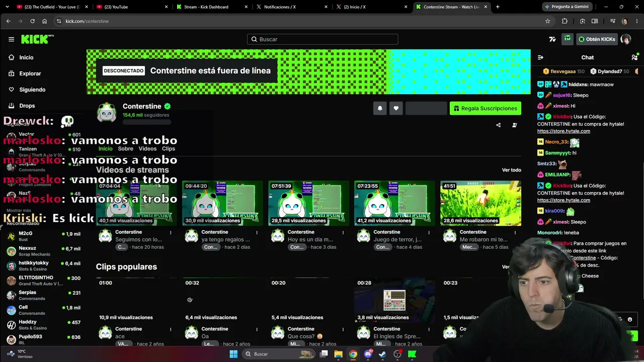644x362 pixels.
Task: Switch to the 'Stream - Kick Dashboard' browser tab
Action: [x=211, y=7]
